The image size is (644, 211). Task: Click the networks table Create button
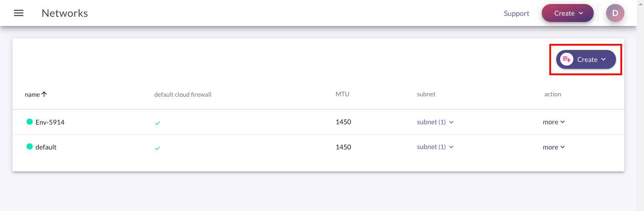pos(586,60)
